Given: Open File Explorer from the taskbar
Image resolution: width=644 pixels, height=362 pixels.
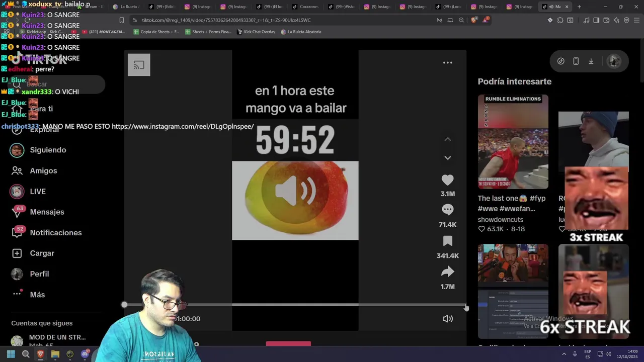Looking at the screenshot, I should pos(55,354).
